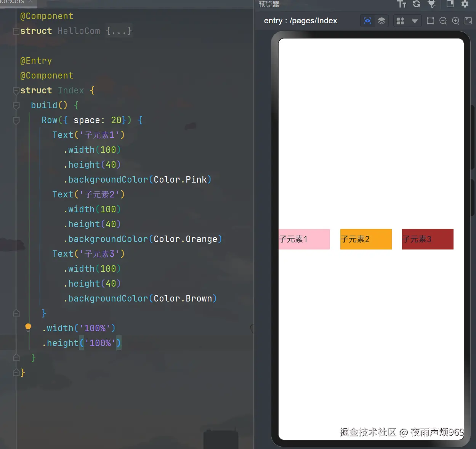Collapse the struct Index block
Viewport: 476px width, 449px height.
[x=16, y=91]
